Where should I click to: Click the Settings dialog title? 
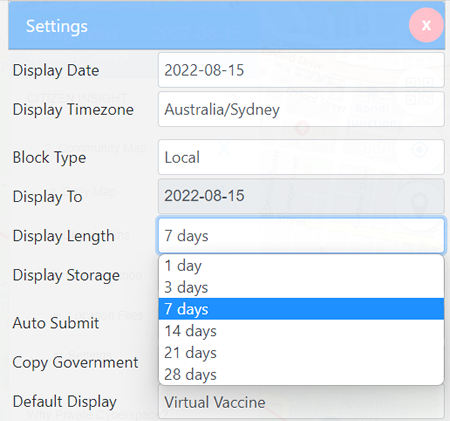tap(57, 26)
